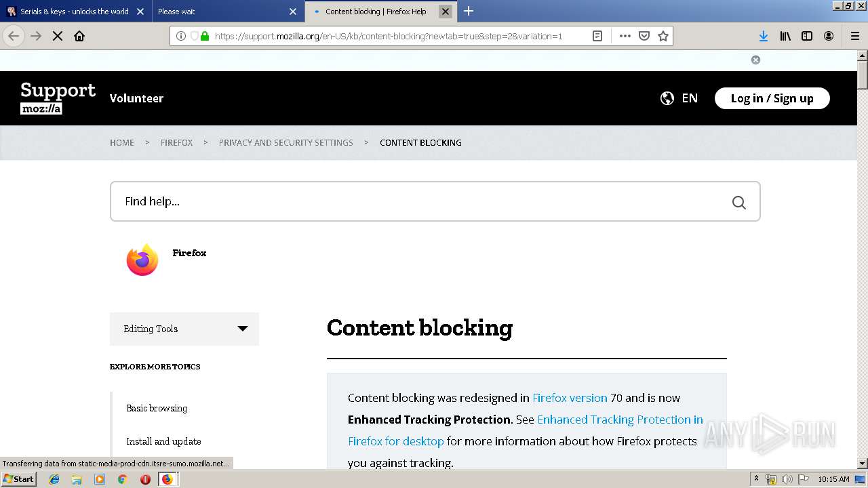Open the Windows Start menu
The image size is (868, 488).
coord(18,479)
